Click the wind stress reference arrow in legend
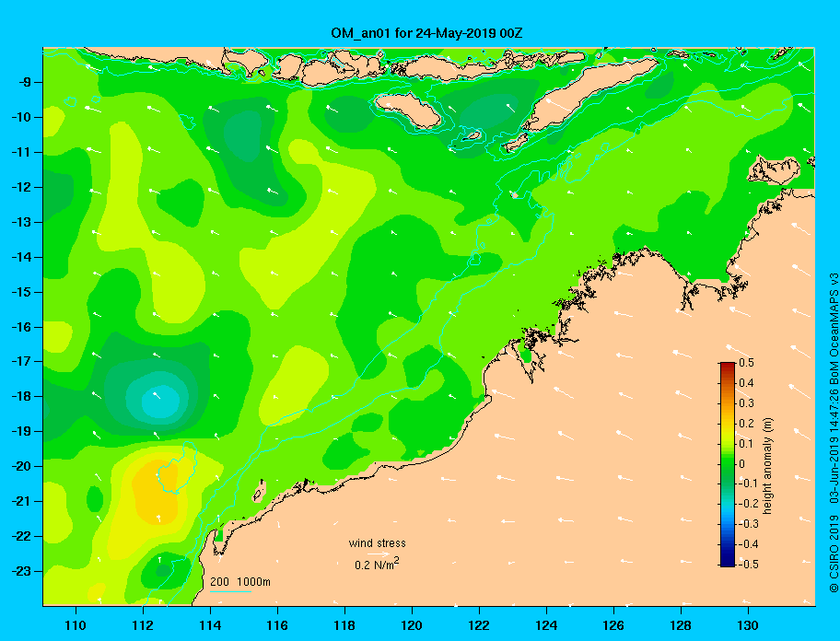This screenshot has width=840, height=641. point(379,554)
